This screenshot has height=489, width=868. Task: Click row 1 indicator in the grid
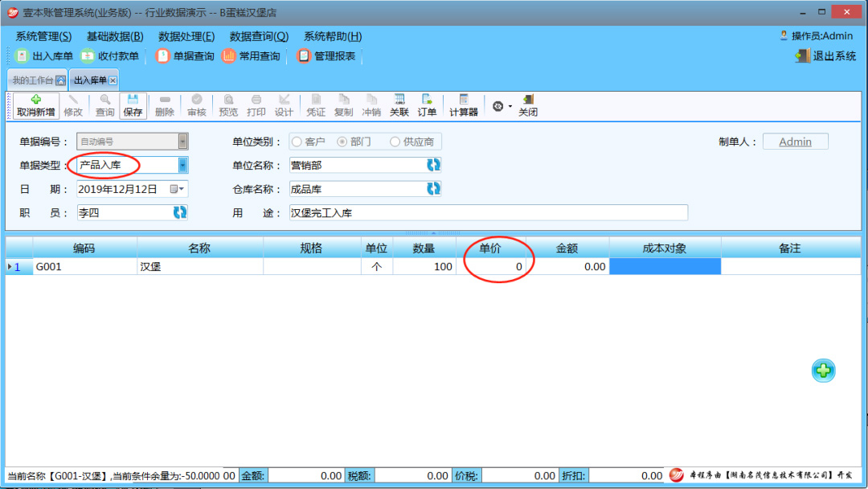click(x=18, y=266)
